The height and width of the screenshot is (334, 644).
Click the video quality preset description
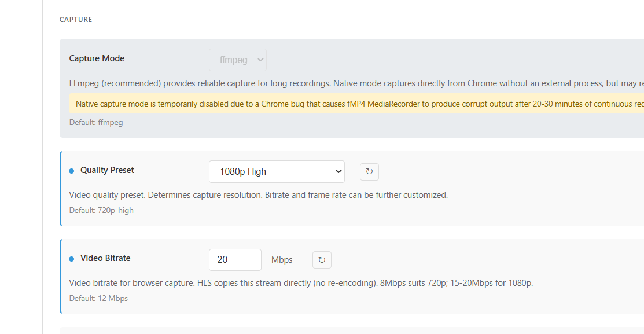(x=258, y=195)
